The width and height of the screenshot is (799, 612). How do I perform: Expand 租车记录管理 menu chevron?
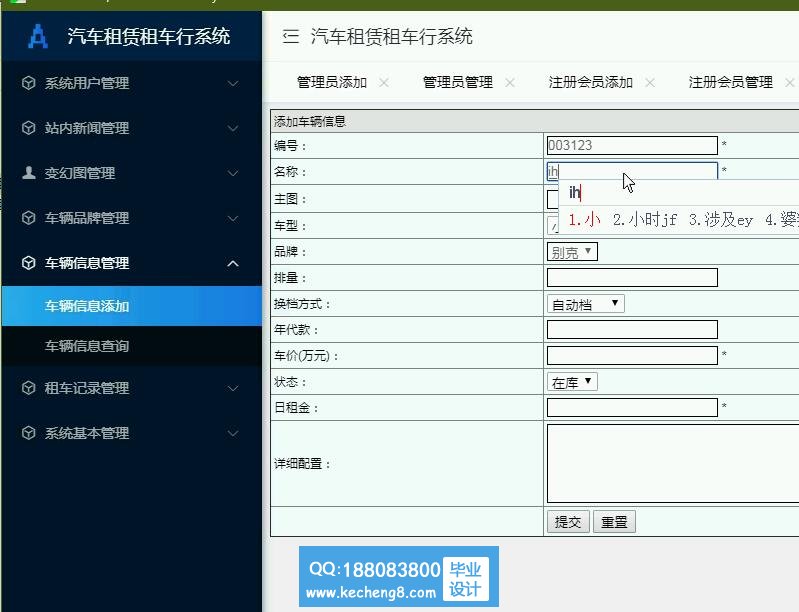tap(233, 388)
